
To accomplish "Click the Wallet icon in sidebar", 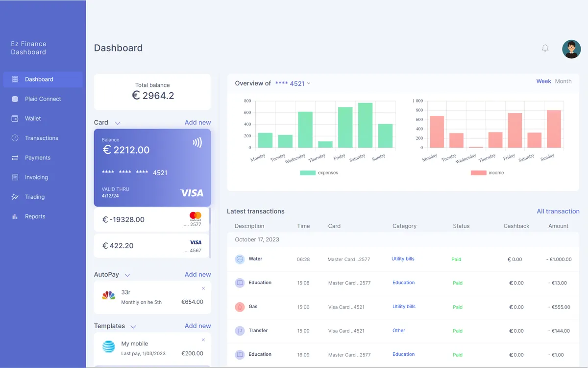I will (15, 118).
